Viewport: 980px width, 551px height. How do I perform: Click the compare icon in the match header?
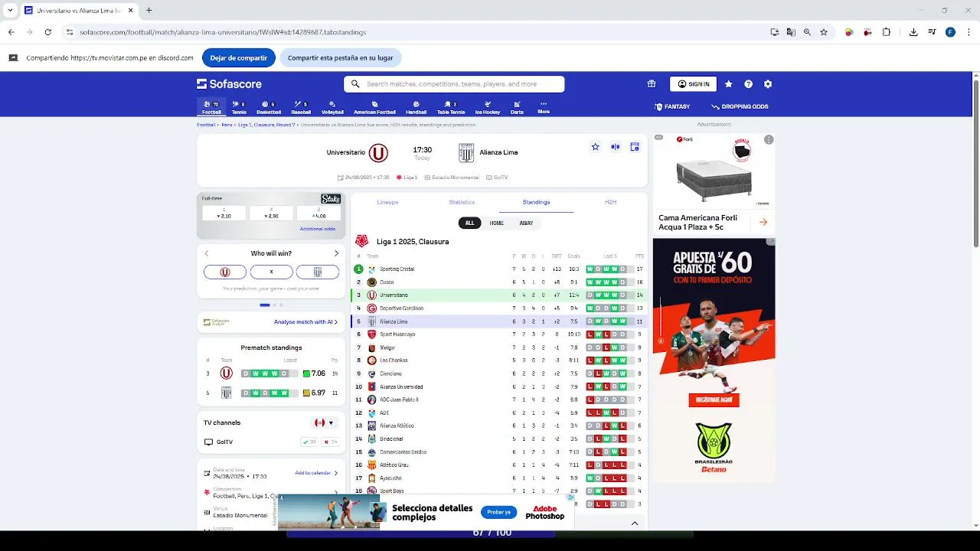[615, 147]
